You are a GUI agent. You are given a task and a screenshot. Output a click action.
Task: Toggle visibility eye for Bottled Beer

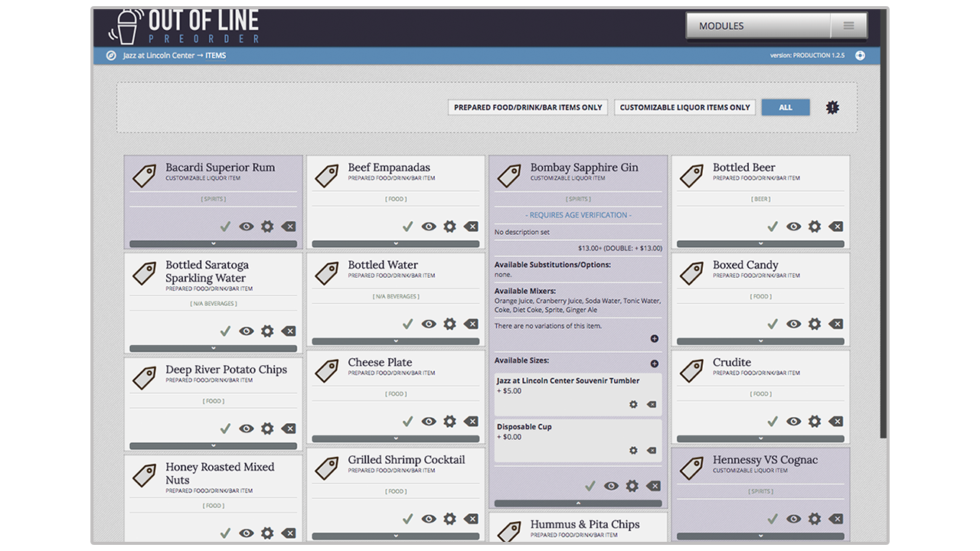pyautogui.click(x=794, y=227)
